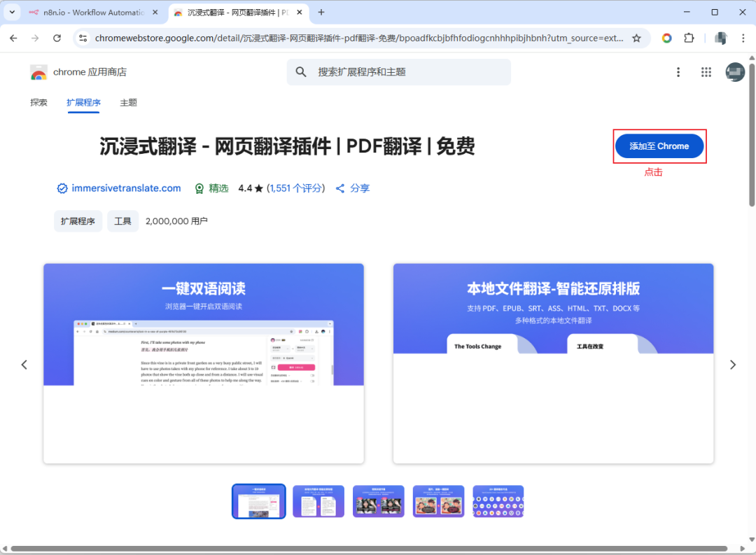Click the browser forward arrow
The image size is (756, 555).
(35, 38)
